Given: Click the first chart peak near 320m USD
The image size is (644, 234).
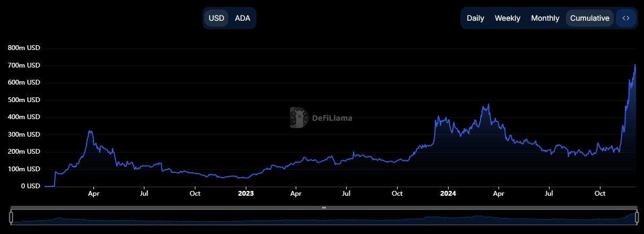Looking at the screenshot, I should (90, 131).
